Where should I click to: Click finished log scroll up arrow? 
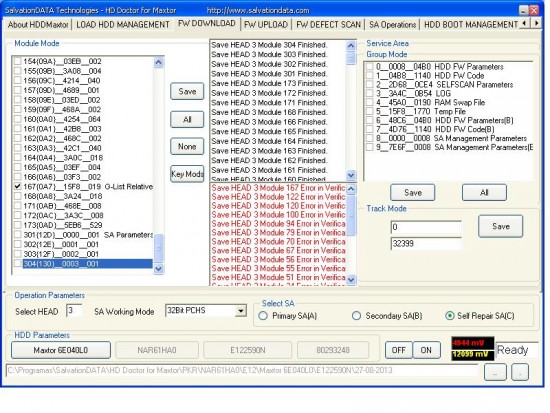click(351, 46)
